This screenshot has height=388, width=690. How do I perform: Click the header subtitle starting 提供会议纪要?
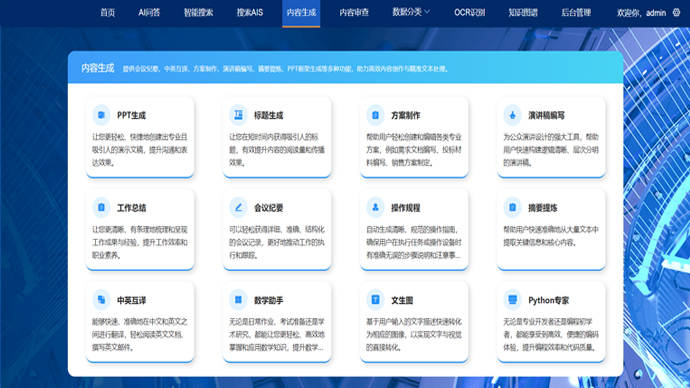pyautogui.click(x=286, y=69)
